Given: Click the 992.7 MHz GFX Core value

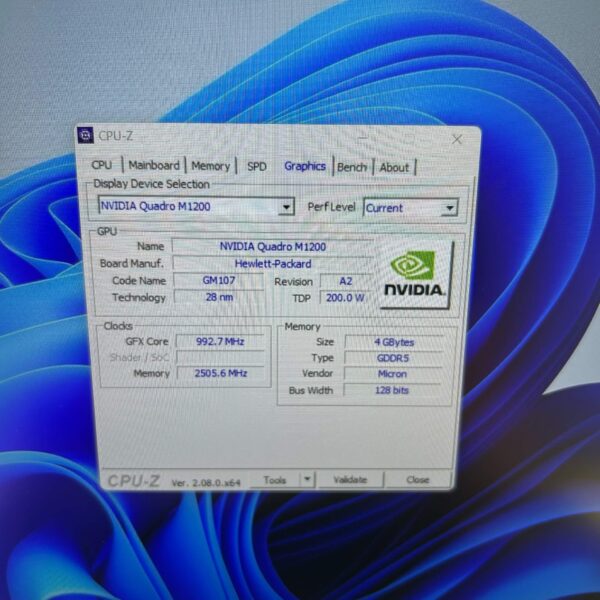Looking at the screenshot, I should (220, 341).
